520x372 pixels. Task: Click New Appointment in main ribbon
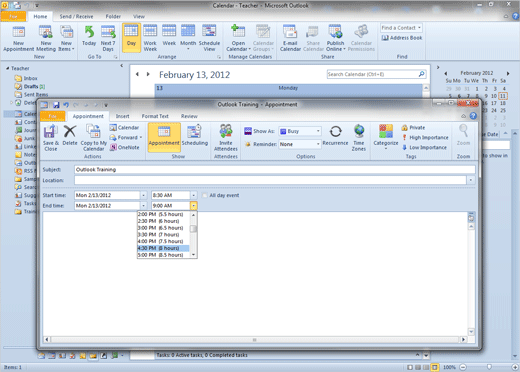click(x=19, y=39)
